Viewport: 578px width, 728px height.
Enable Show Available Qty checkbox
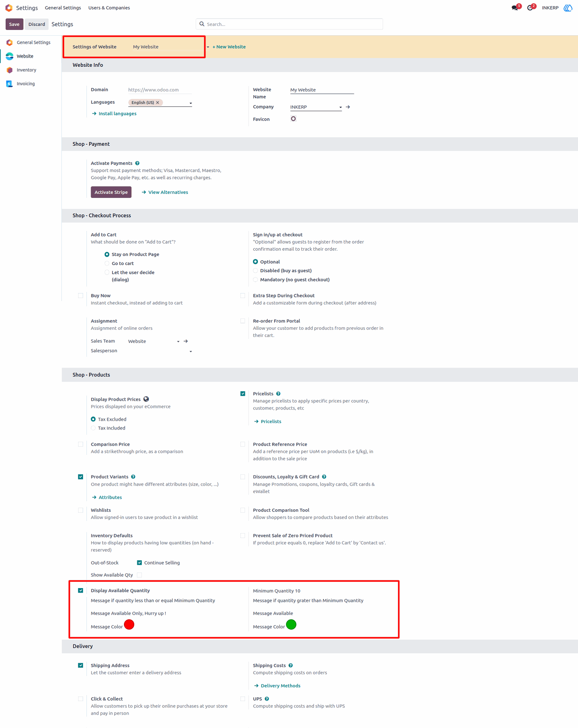tap(140, 575)
